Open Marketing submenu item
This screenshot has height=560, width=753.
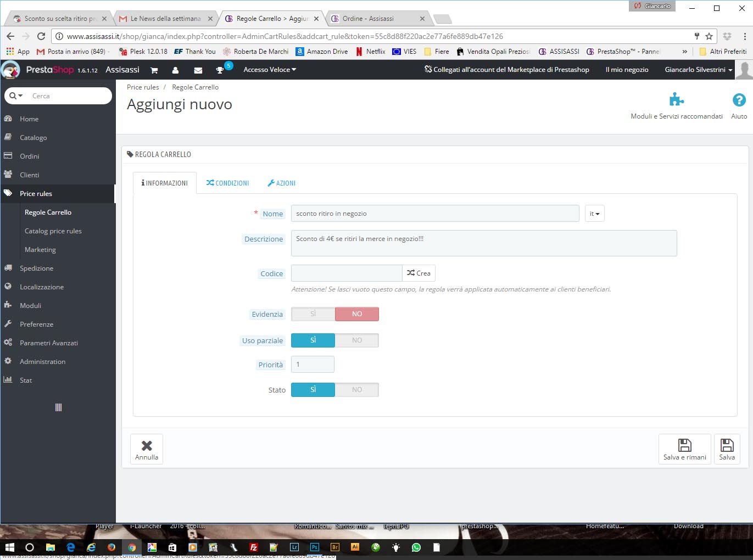(x=40, y=250)
